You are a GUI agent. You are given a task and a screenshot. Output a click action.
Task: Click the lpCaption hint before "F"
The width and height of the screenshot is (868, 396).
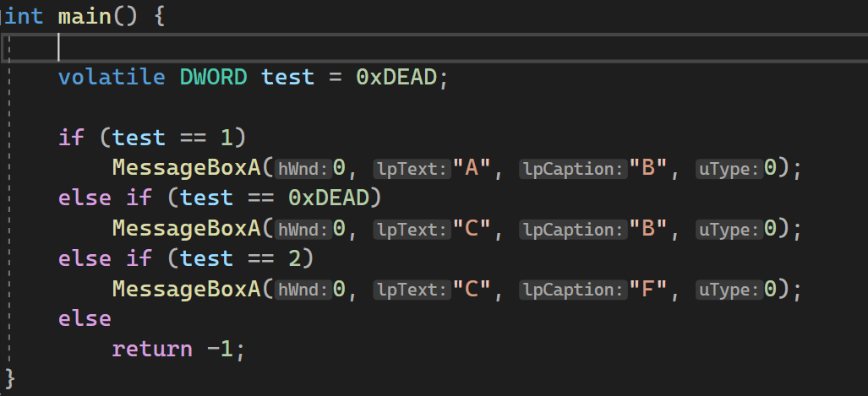[573, 290]
